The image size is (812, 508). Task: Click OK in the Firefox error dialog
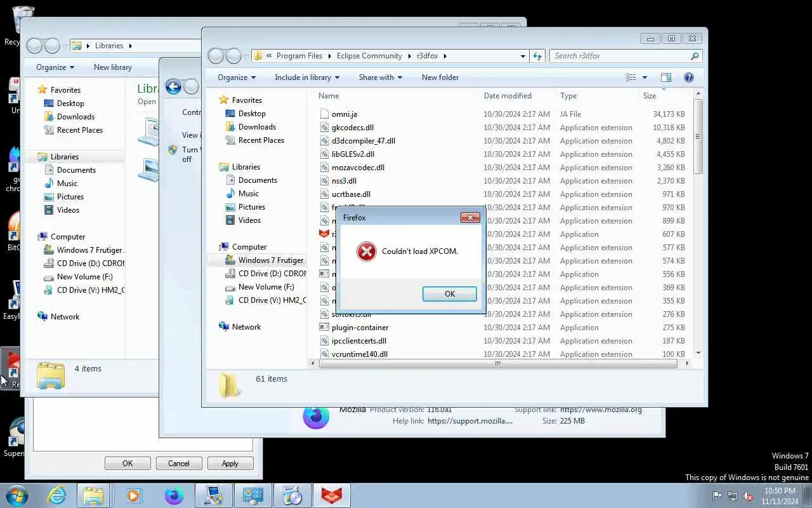pos(449,293)
